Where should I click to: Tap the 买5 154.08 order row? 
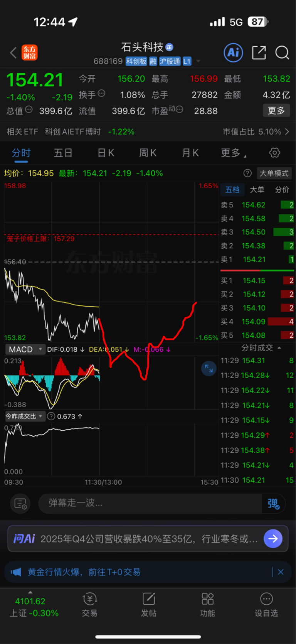[257, 335]
